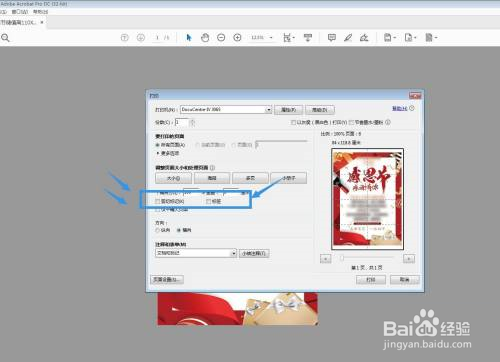Choose the arrow Selection tool
The width and height of the screenshot is (500, 362).
189,38
